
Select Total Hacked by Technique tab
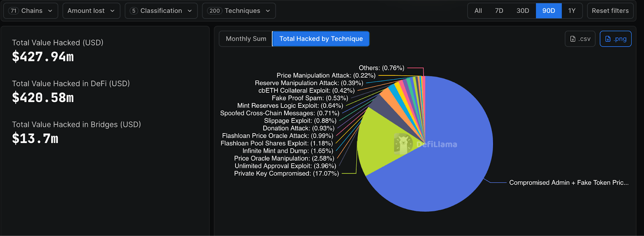coord(321,39)
